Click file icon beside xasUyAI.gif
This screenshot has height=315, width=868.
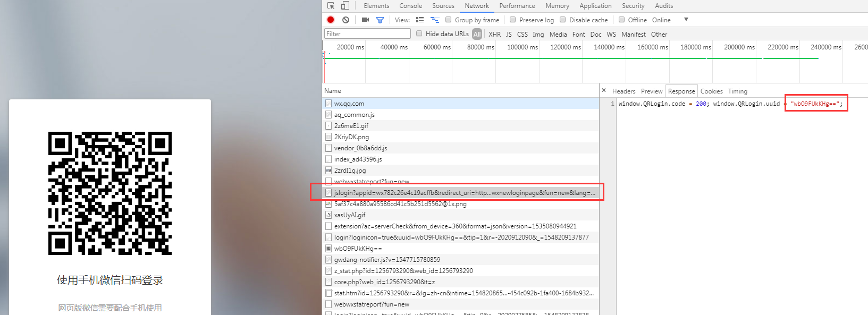coord(328,215)
